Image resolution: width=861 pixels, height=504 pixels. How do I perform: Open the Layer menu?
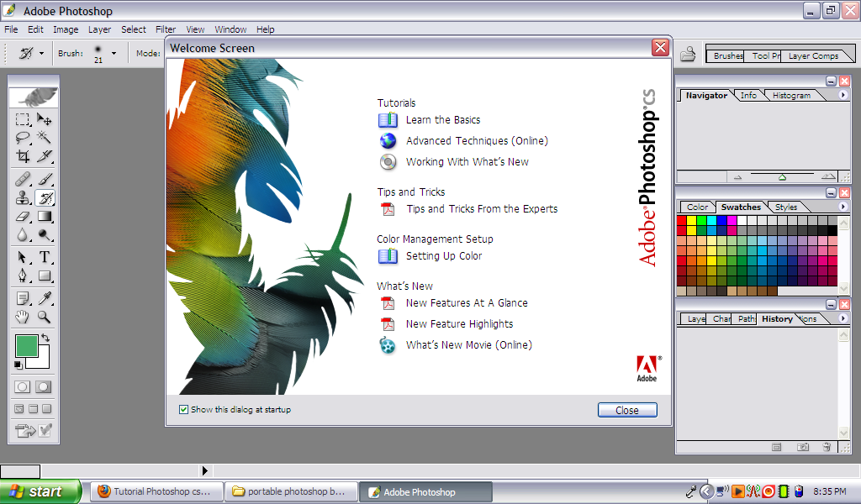coord(99,29)
